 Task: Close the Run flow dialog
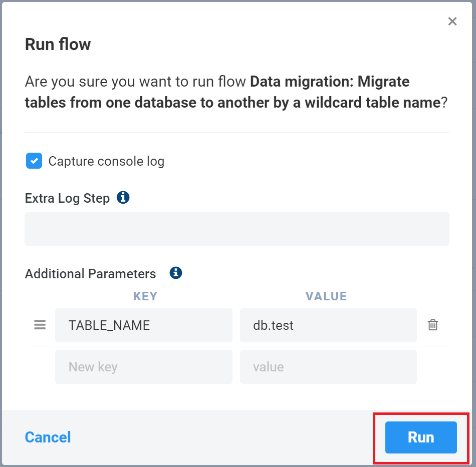click(452, 21)
